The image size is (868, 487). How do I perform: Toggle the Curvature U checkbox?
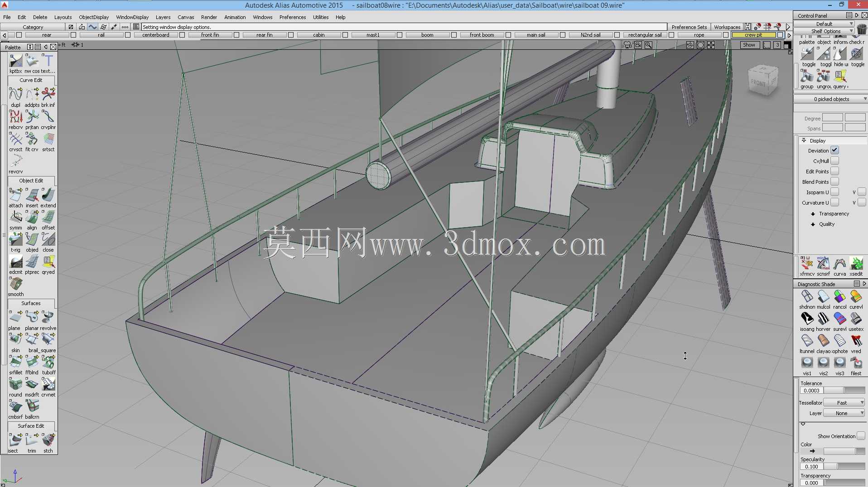click(x=834, y=202)
